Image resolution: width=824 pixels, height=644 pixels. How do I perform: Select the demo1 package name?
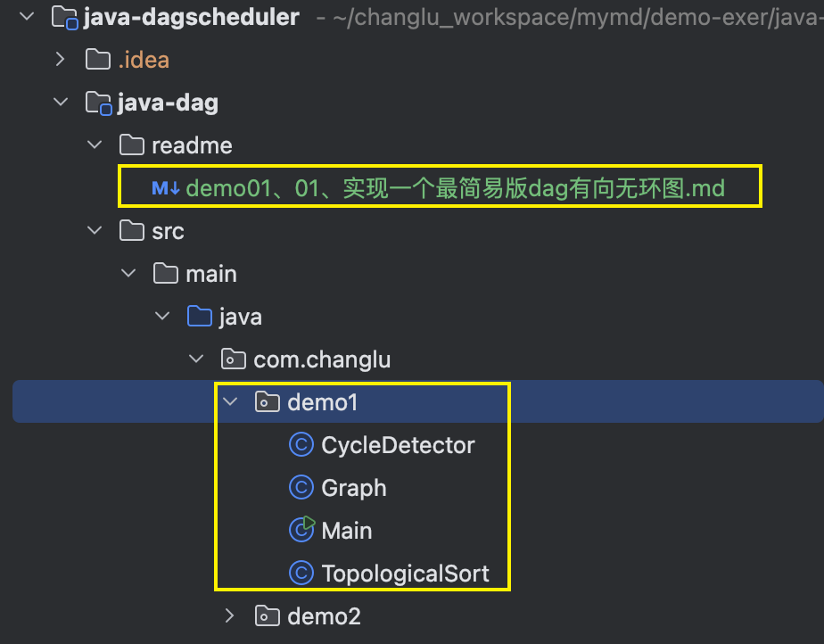323,402
